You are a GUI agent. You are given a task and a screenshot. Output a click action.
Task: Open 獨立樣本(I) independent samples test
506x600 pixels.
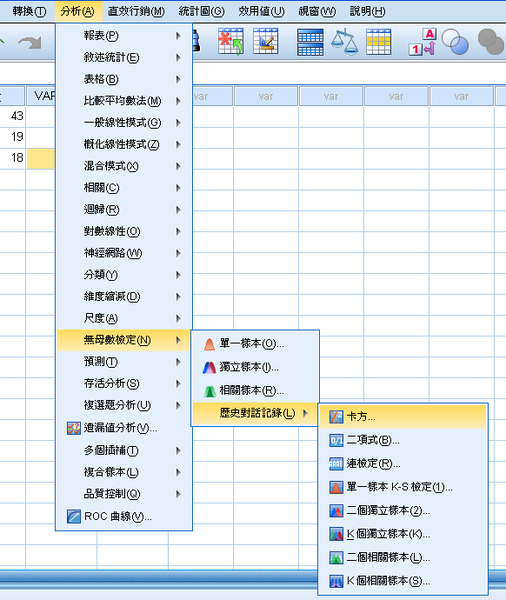pyautogui.click(x=255, y=367)
